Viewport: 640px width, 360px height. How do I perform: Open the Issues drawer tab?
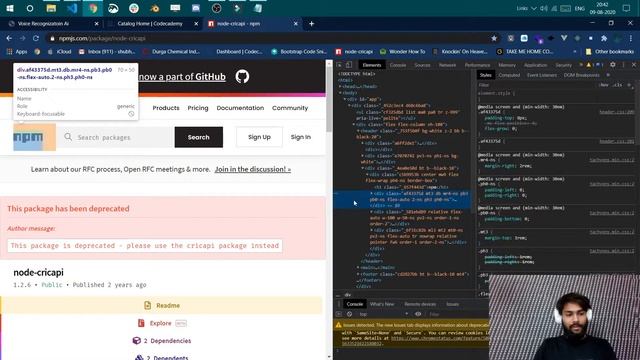click(x=452, y=304)
